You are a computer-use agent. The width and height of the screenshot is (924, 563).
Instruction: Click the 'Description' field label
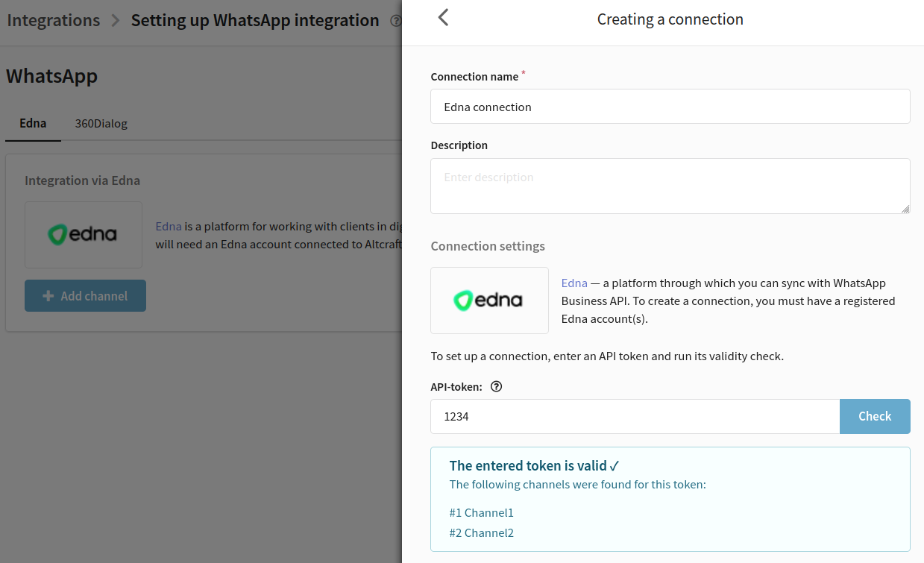pyautogui.click(x=459, y=145)
